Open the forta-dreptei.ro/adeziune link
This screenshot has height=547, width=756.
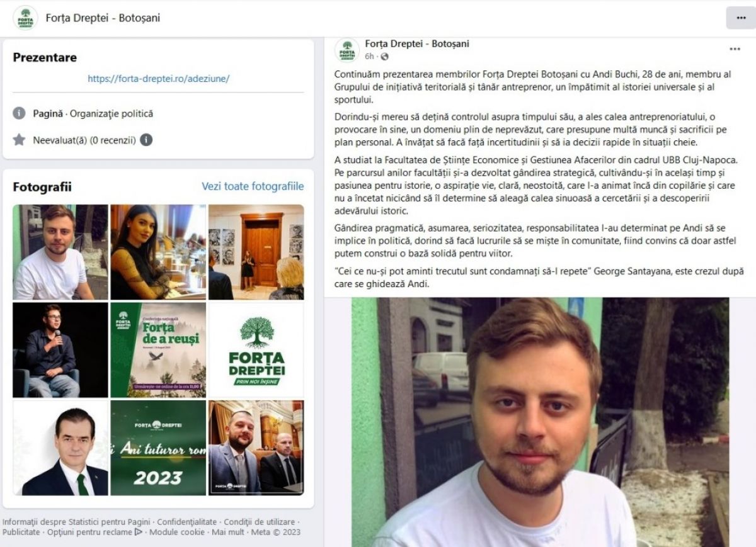[x=158, y=79]
